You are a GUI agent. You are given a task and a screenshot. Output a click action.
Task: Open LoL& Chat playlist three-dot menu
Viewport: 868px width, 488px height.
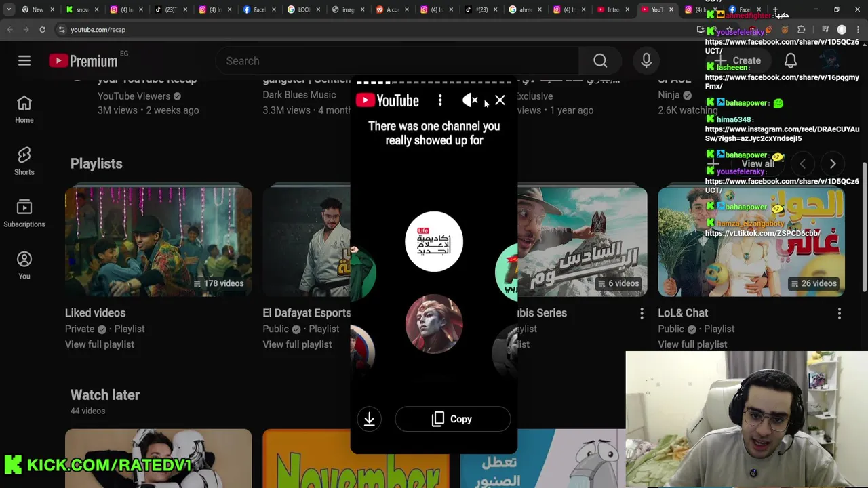(x=840, y=313)
